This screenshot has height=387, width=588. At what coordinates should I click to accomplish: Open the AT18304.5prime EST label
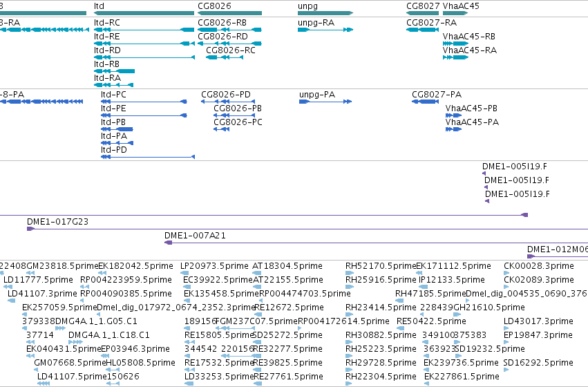click(287, 266)
